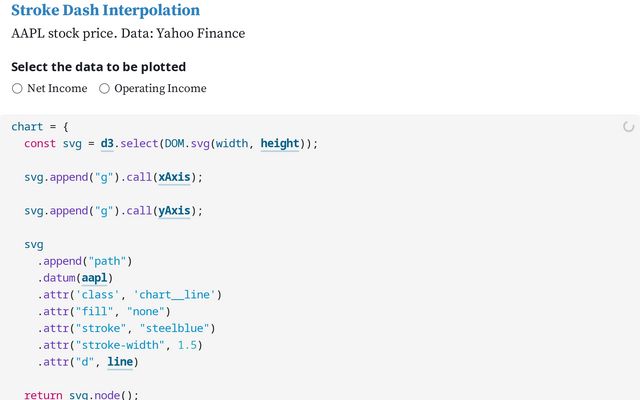The height and width of the screenshot is (400, 640).
Task: Click the 'Select the data to be plotted' heading
Action: click(x=98, y=67)
